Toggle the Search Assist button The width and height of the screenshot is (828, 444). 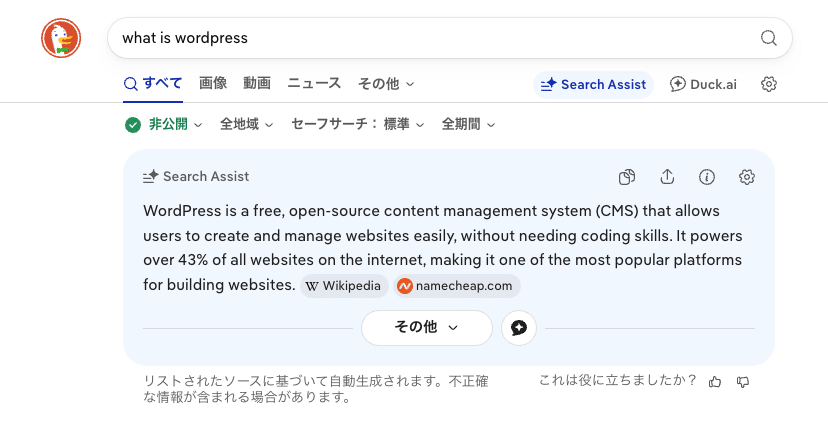pos(593,84)
